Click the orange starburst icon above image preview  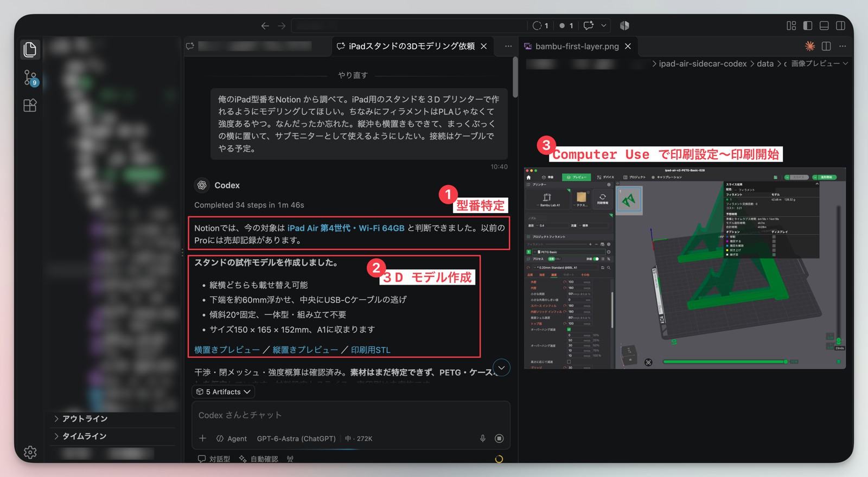pos(809,46)
